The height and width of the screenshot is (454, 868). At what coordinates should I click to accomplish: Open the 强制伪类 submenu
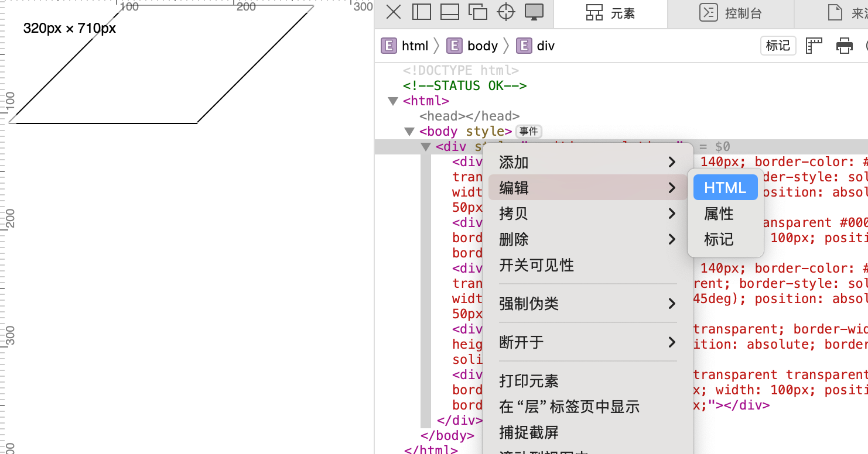point(587,304)
